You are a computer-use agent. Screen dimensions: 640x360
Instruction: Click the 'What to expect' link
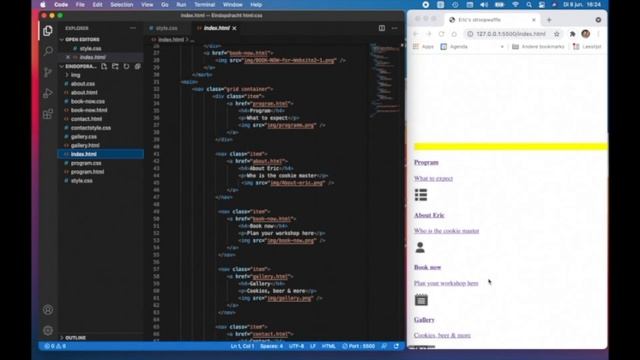pyautogui.click(x=433, y=178)
